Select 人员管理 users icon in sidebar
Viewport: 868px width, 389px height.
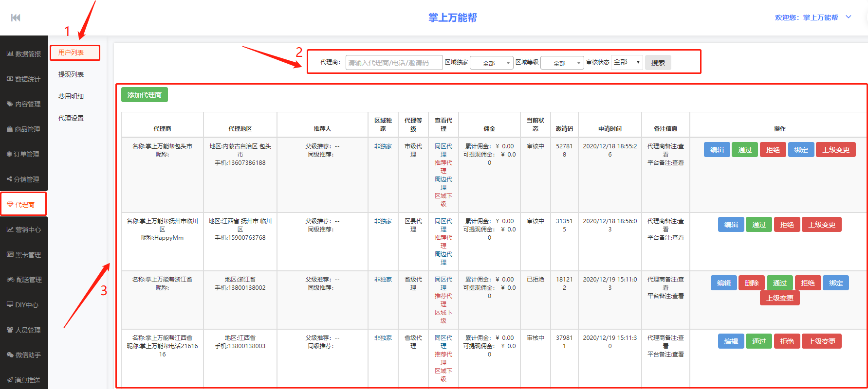coord(10,330)
